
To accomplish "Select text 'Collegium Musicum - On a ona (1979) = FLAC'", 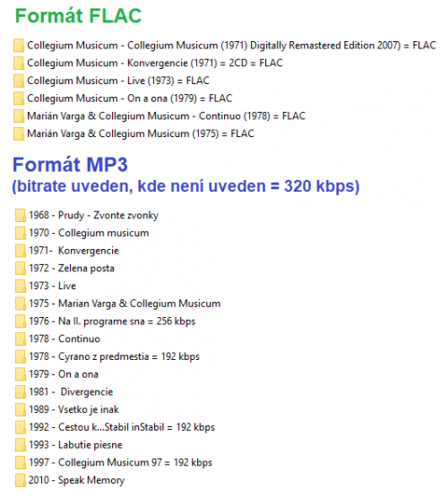I will (x=130, y=99).
